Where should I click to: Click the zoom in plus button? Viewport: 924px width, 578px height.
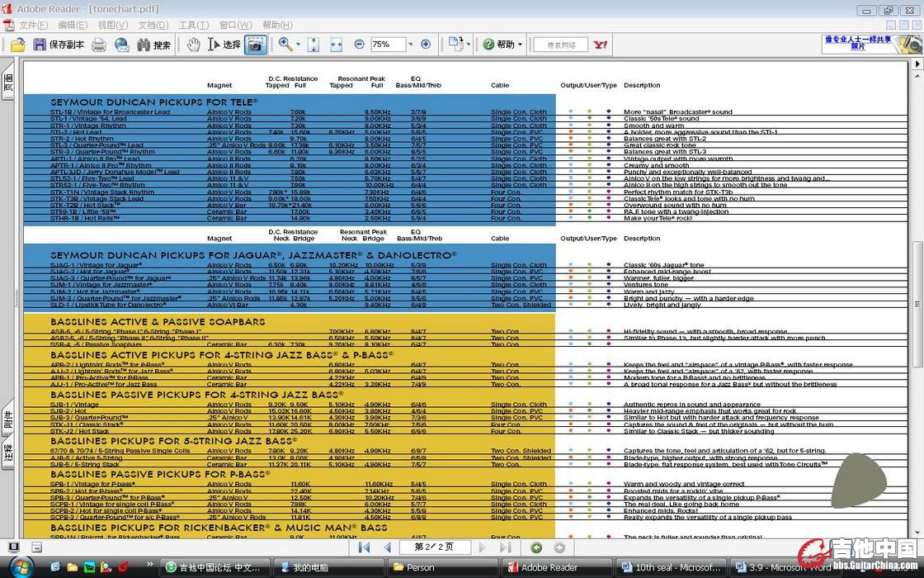426,45
